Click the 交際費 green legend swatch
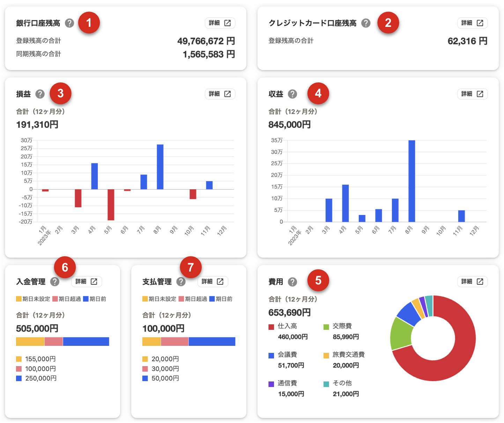 pyautogui.click(x=326, y=327)
